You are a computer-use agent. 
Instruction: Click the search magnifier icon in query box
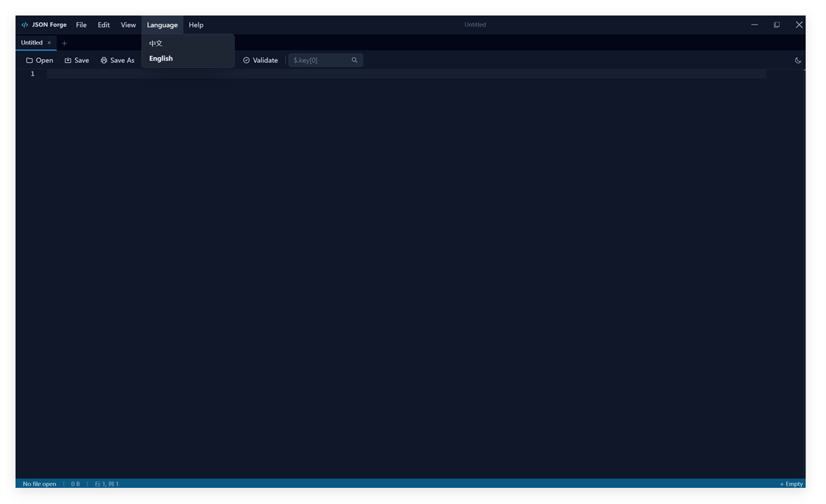point(354,60)
